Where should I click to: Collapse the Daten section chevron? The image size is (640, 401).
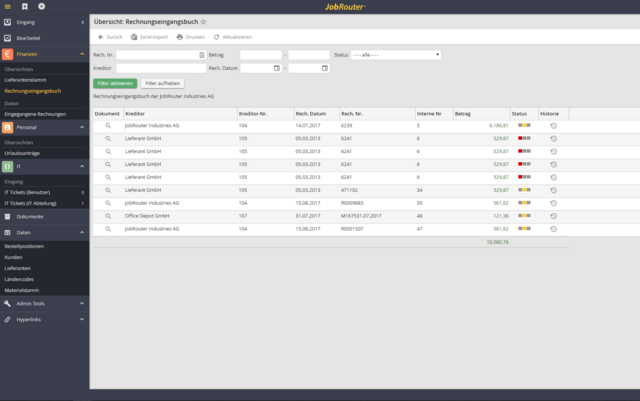point(82,232)
